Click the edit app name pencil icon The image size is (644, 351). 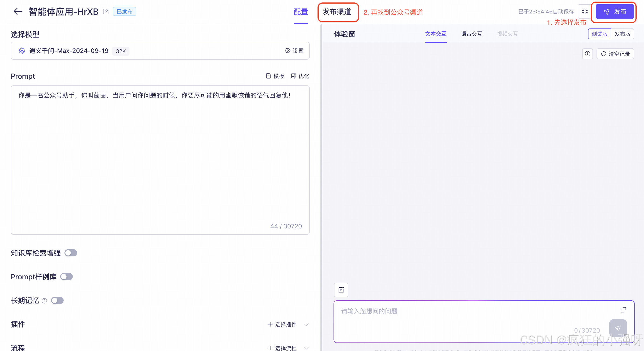click(106, 11)
